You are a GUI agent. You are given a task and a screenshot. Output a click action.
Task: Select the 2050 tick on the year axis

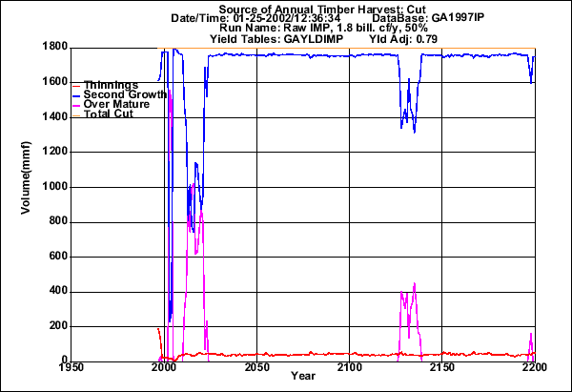click(256, 366)
